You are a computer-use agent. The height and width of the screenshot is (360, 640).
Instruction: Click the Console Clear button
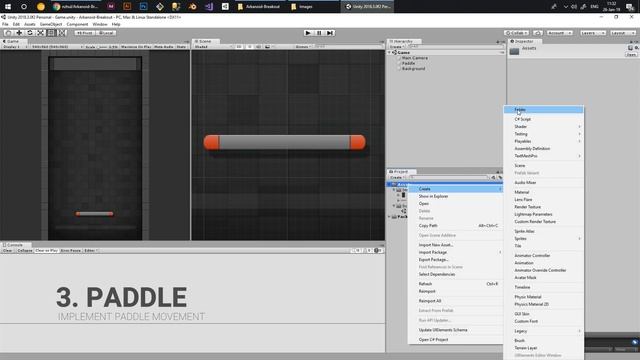click(8, 251)
